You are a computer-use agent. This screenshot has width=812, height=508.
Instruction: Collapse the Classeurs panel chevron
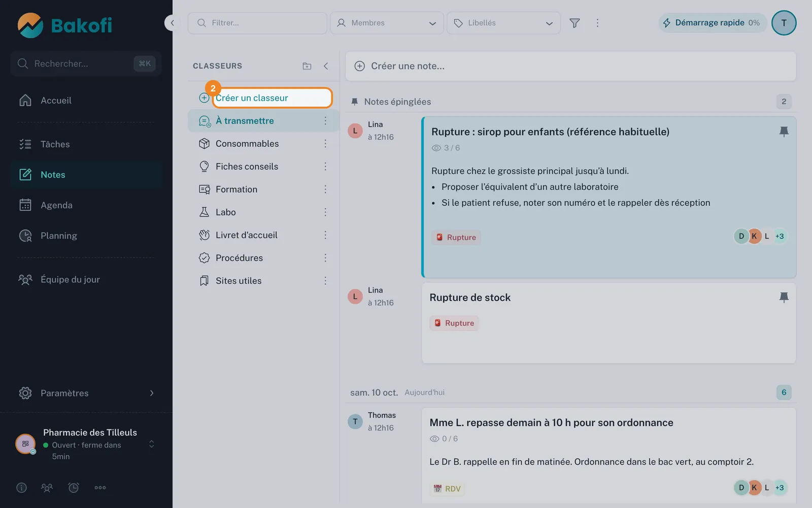tap(326, 66)
